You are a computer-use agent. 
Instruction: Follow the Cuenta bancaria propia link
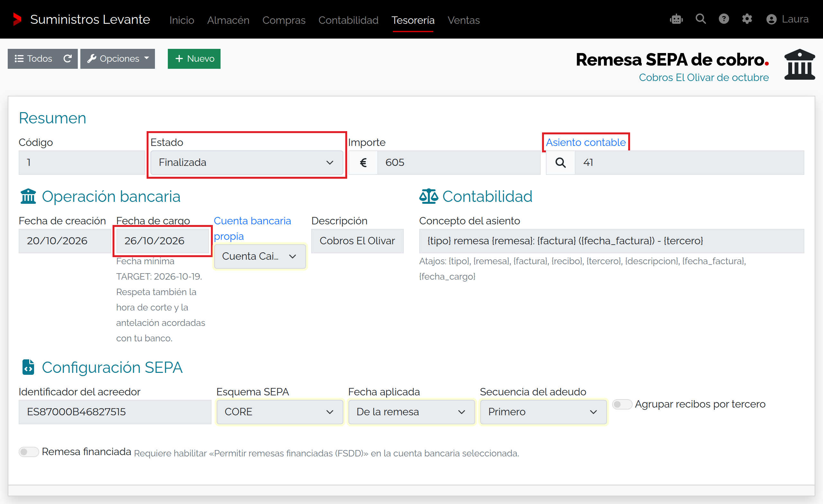252,229
